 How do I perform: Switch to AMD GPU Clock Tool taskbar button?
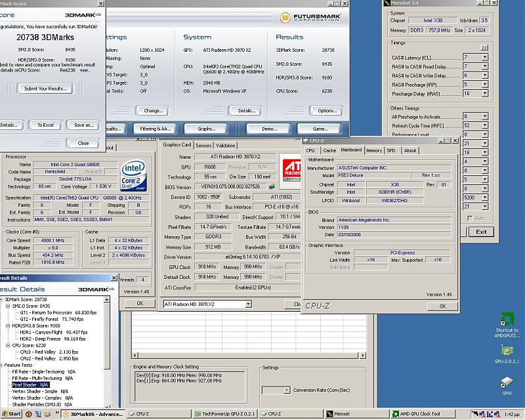click(423, 414)
